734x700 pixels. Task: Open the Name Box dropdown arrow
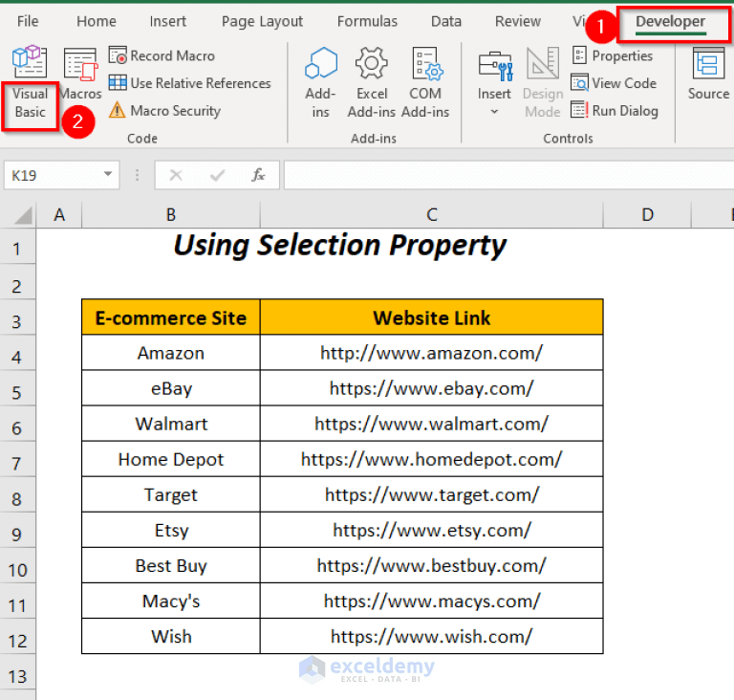[x=108, y=174]
